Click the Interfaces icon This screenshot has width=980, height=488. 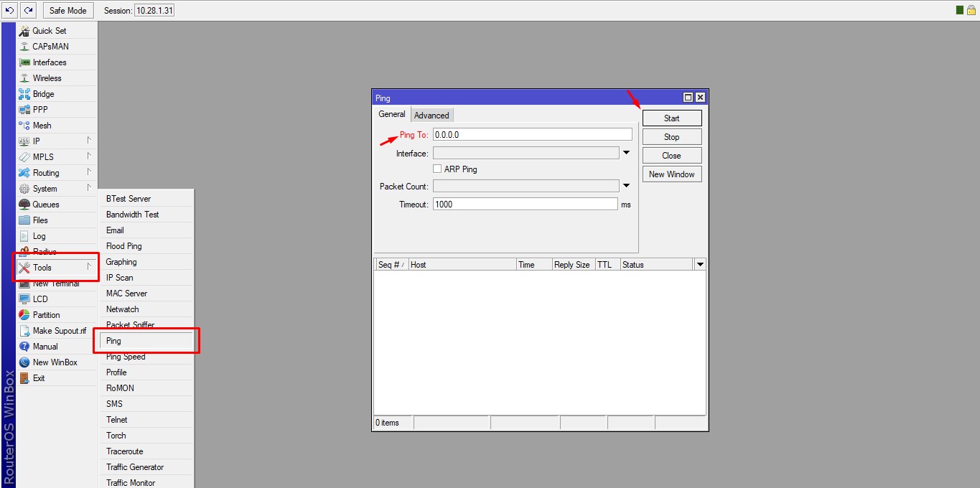(24, 62)
